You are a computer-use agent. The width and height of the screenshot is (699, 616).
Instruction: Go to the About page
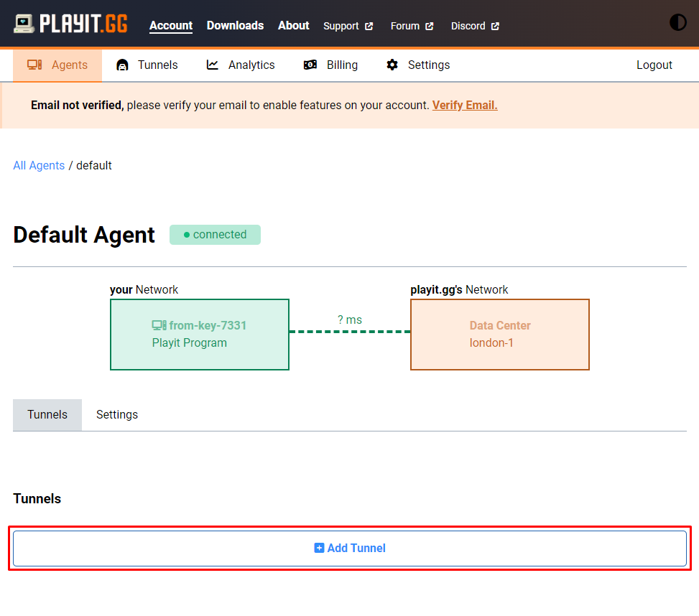coord(293,25)
